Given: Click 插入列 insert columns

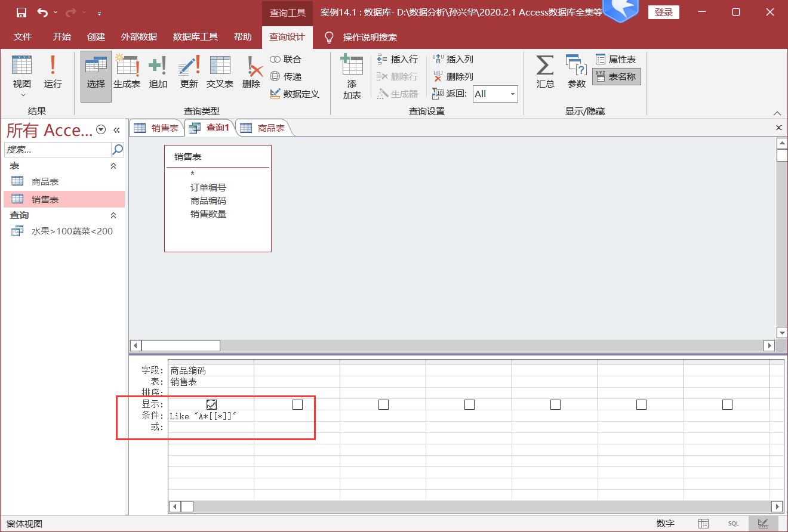Looking at the screenshot, I should tap(453, 60).
